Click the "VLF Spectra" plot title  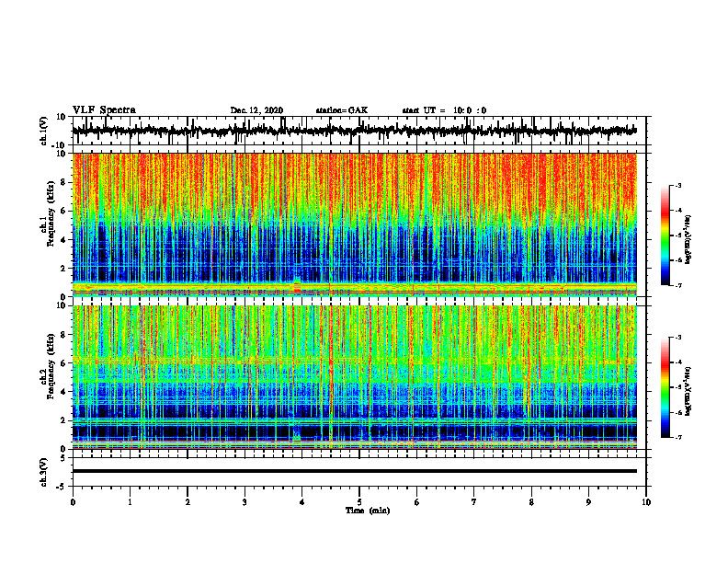(104, 110)
